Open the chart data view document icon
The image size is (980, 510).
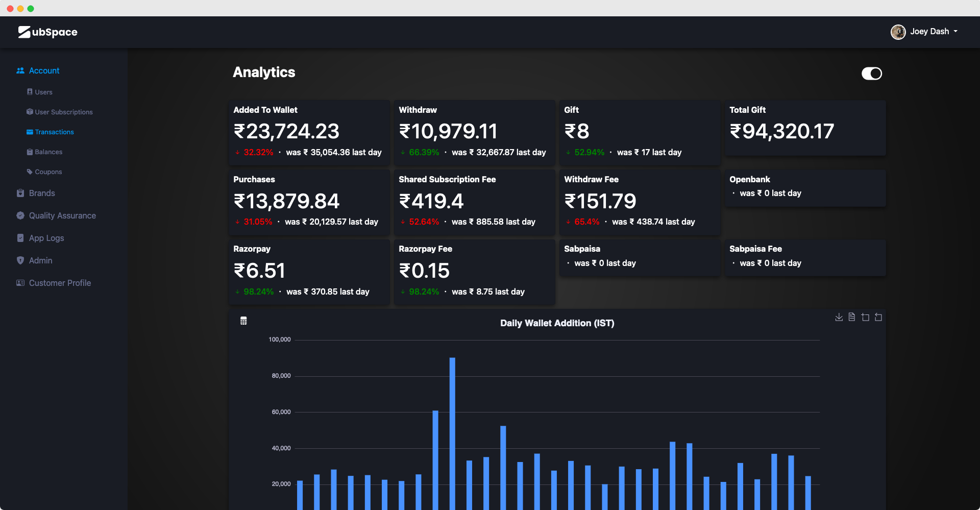(851, 317)
